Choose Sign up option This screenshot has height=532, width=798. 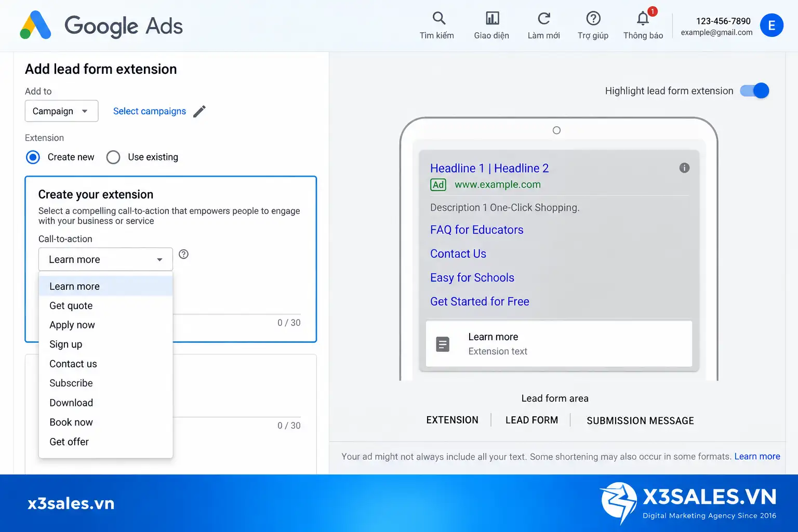105,344
